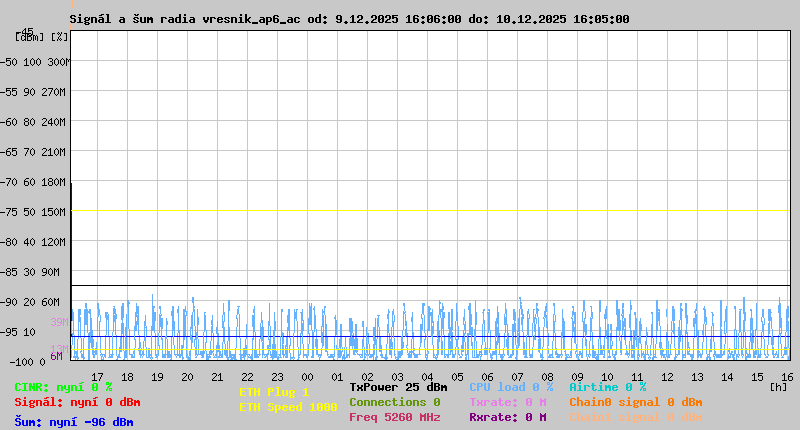The image size is (800, 430).
Task: Click the purple Rxrate legend label
Action: (507, 417)
